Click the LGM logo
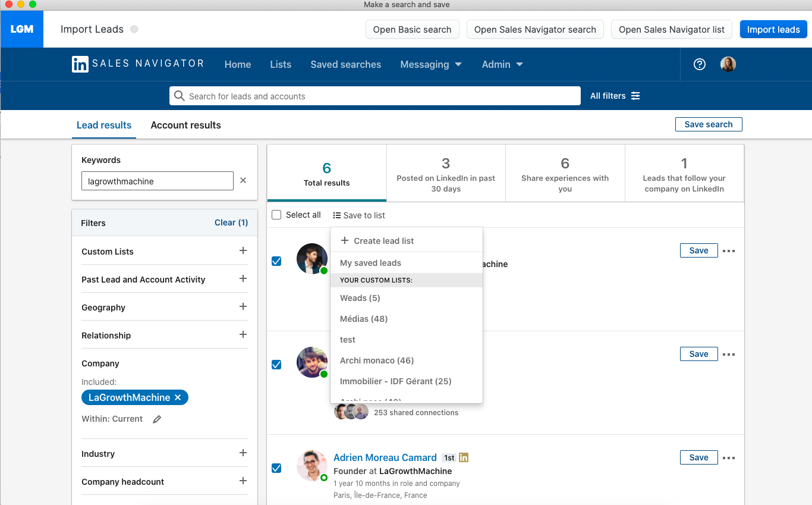 (21, 29)
